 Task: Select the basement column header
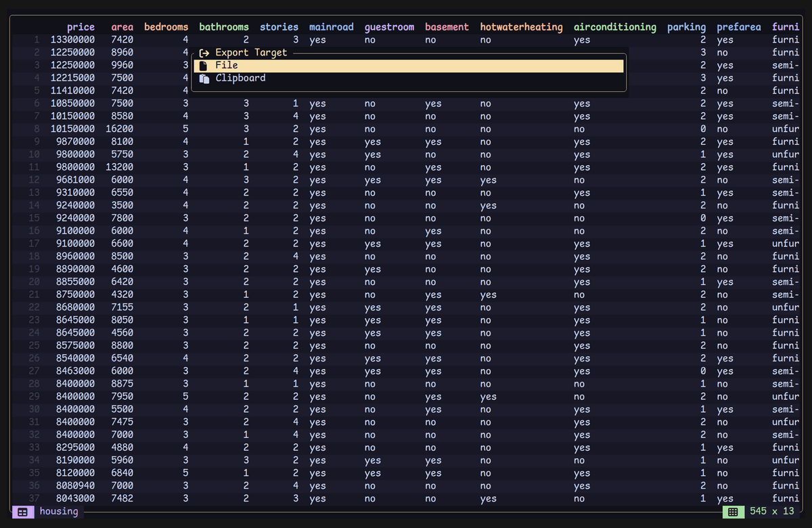(447, 27)
